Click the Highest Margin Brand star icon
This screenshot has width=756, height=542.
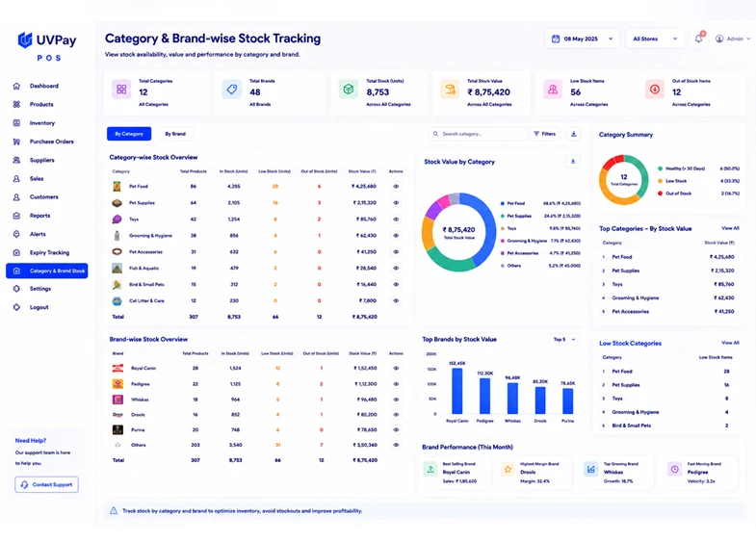[x=508, y=469]
